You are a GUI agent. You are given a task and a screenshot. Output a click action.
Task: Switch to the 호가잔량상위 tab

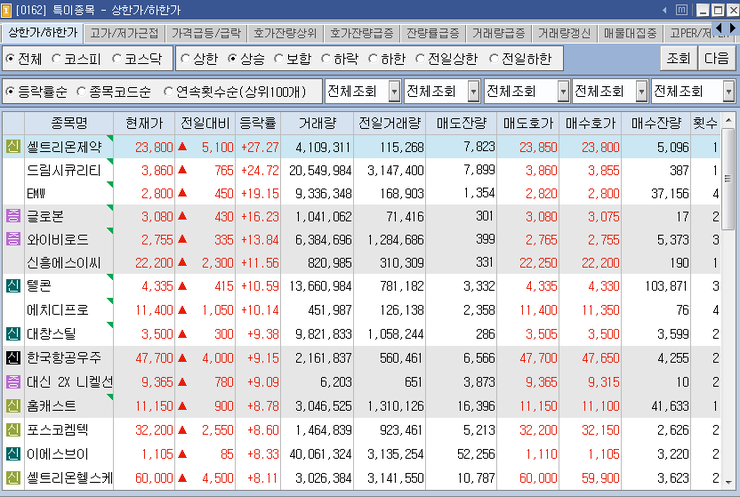click(x=285, y=33)
